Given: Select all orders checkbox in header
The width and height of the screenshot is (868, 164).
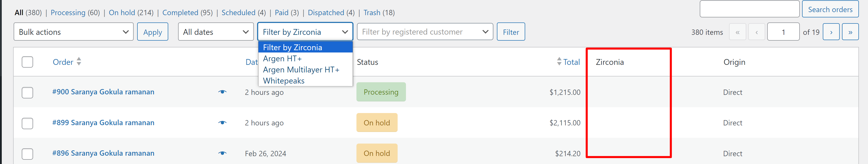Looking at the screenshot, I should click(x=27, y=62).
